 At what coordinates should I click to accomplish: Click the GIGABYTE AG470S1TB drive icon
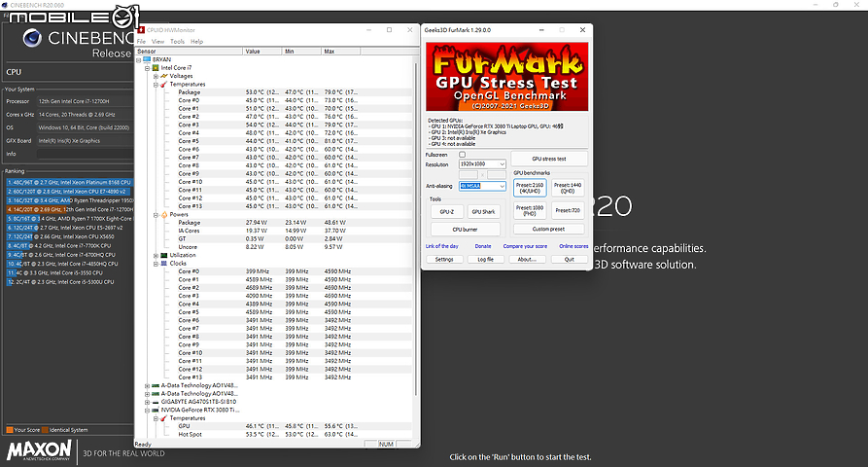pyautogui.click(x=156, y=402)
